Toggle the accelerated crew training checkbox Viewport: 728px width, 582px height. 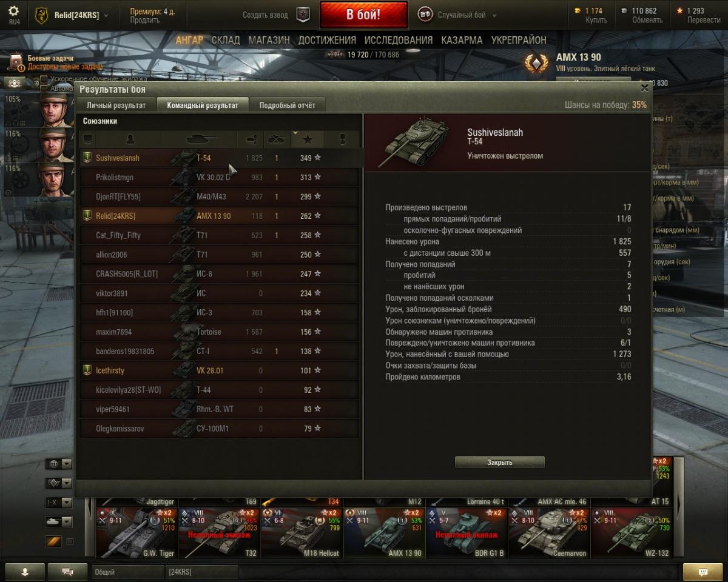pyautogui.click(x=44, y=79)
